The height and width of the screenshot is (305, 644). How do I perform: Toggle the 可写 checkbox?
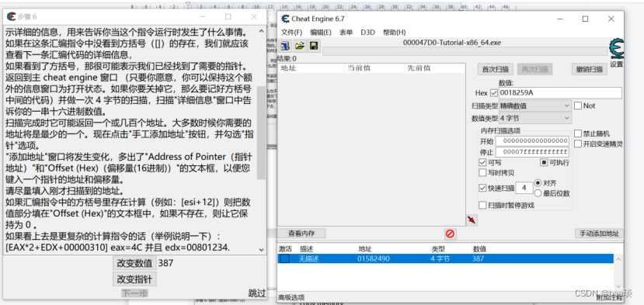pyautogui.click(x=483, y=162)
